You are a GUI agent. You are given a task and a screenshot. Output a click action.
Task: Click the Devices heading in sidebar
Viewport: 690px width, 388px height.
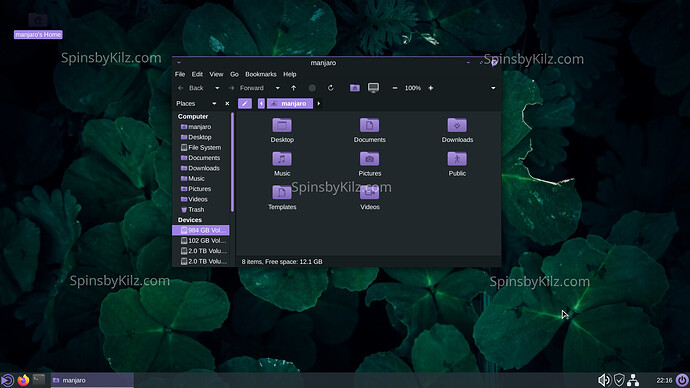[190, 220]
